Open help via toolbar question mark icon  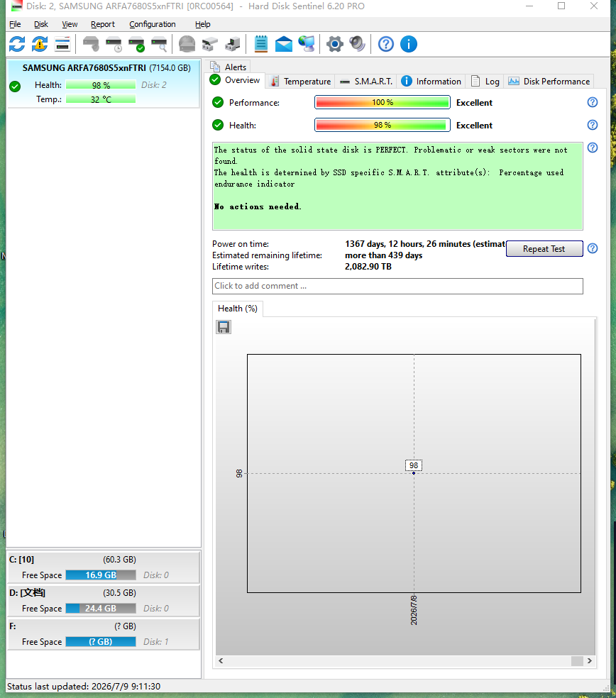(386, 44)
